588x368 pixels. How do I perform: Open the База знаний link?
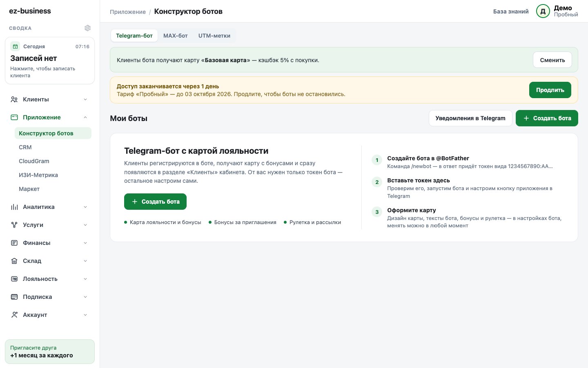[x=511, y=11]
